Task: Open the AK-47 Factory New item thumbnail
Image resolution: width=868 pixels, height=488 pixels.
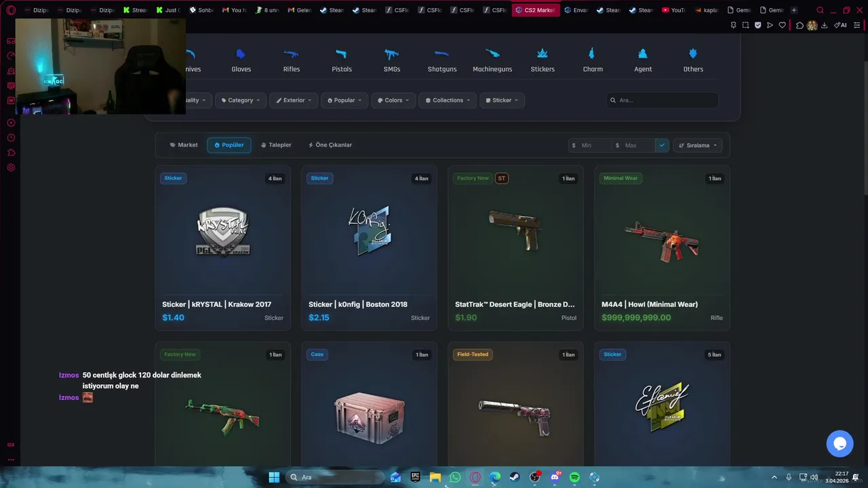Action: (223, 416)
